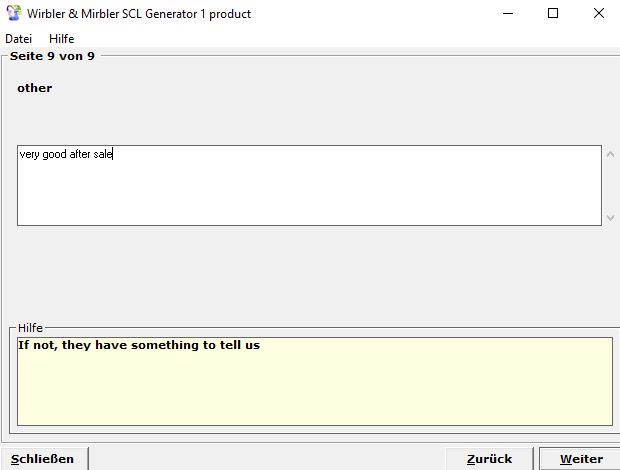This screenshot has width=620, height=470.
Task: Click the text box scroll up arrow
Action: point(610,154)
